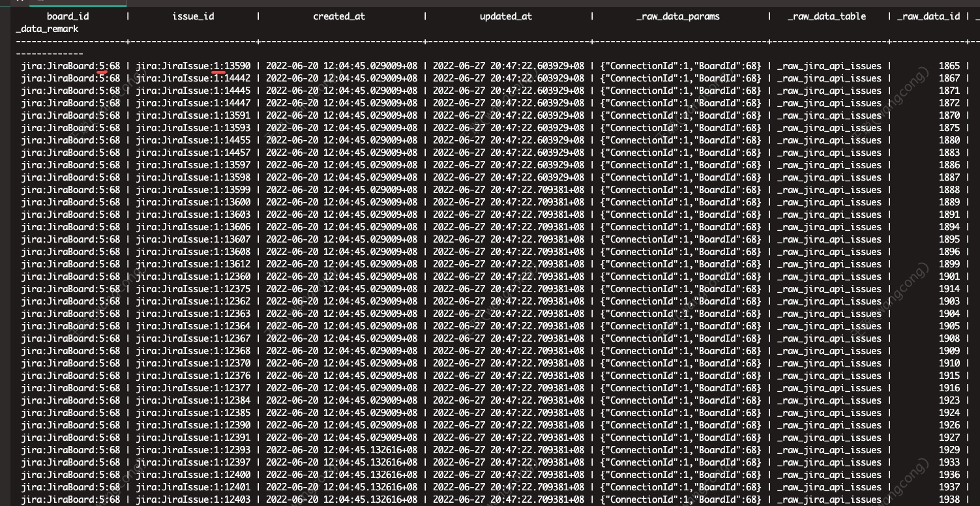Click issue id ending in 13600
The width and height of the screenshot is (980, 506).
(193, 202)
